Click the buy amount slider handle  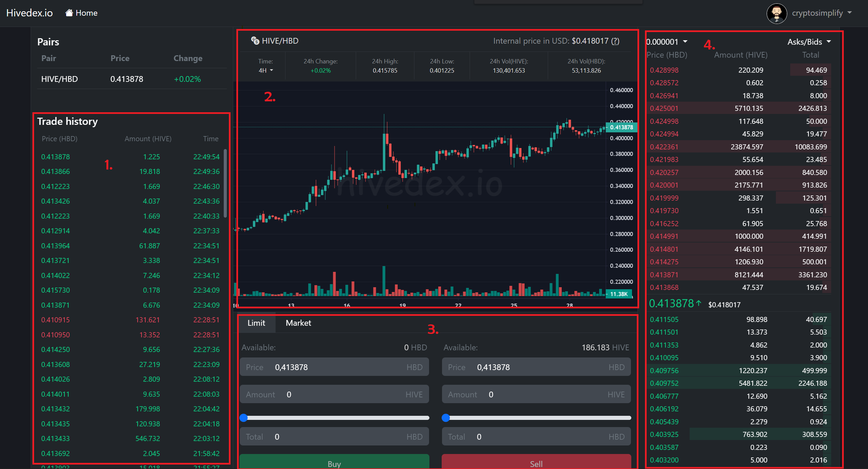244,417
